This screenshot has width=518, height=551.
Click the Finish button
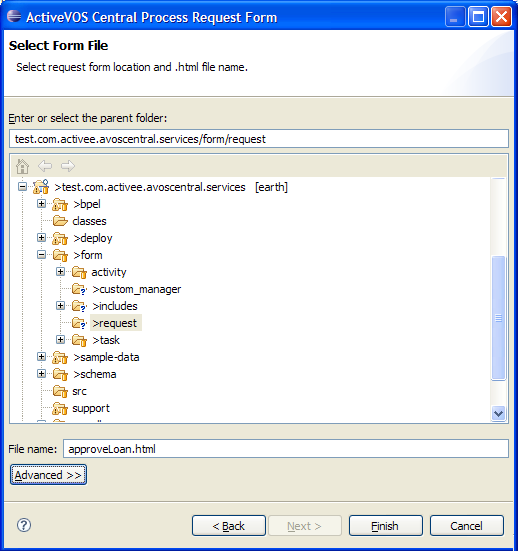(386, 526)
